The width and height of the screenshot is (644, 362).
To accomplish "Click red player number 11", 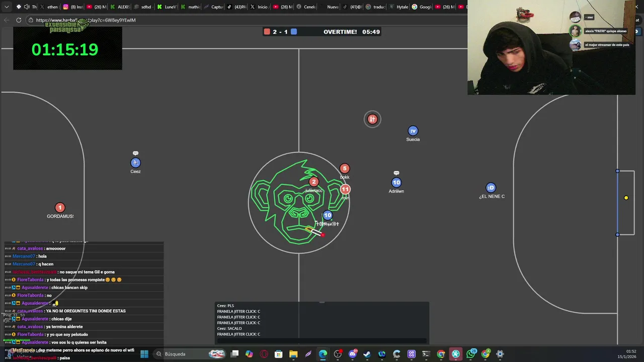I will point(345,190).
